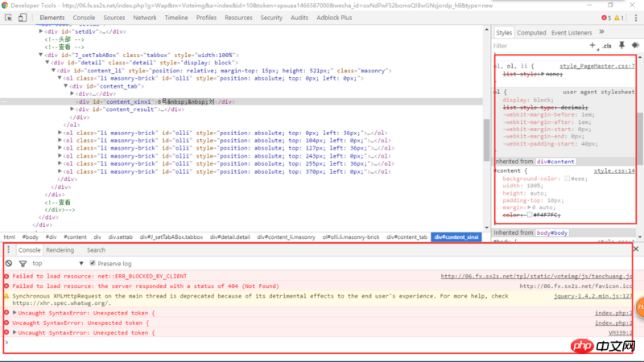
Task: Click the #eee background-color swatch
Action: click(x=568, y=179)
